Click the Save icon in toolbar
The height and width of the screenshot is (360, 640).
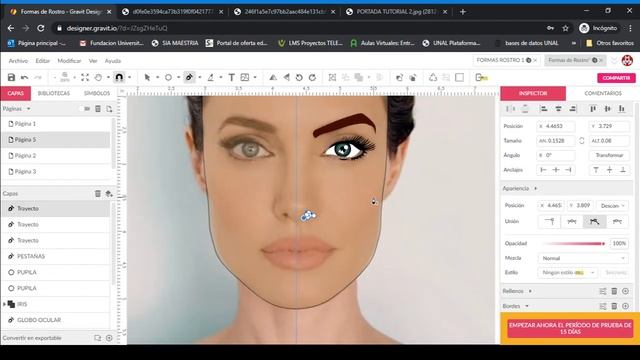[x=11, y=78]
